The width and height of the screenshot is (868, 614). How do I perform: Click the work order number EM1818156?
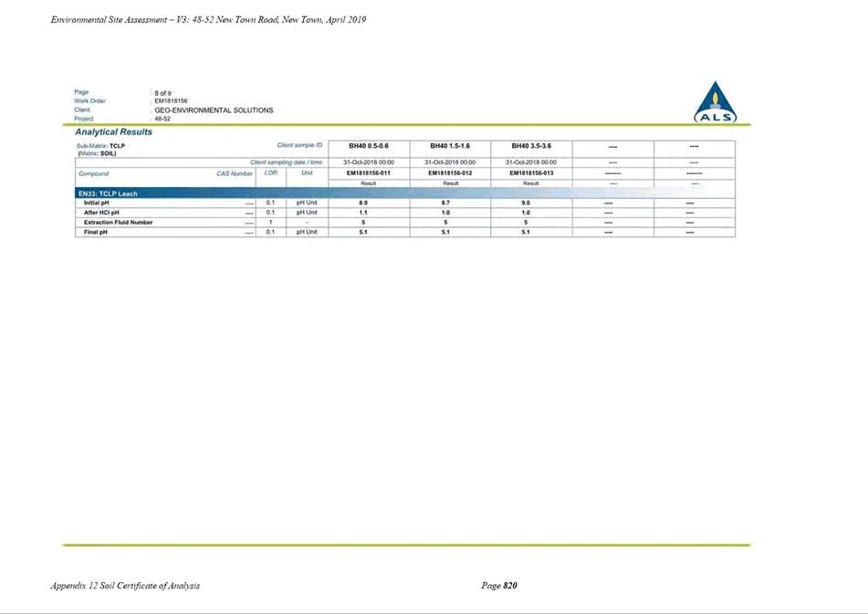[x=171, y=101]
